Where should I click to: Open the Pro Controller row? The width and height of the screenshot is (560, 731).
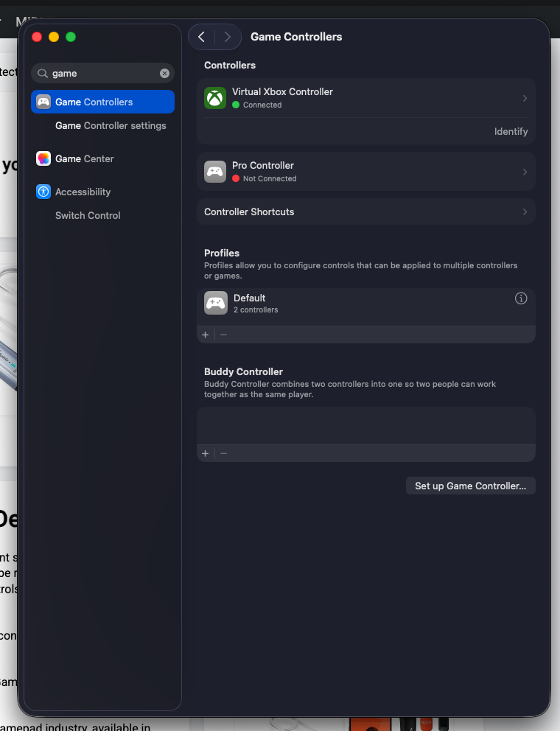(366, 172)
